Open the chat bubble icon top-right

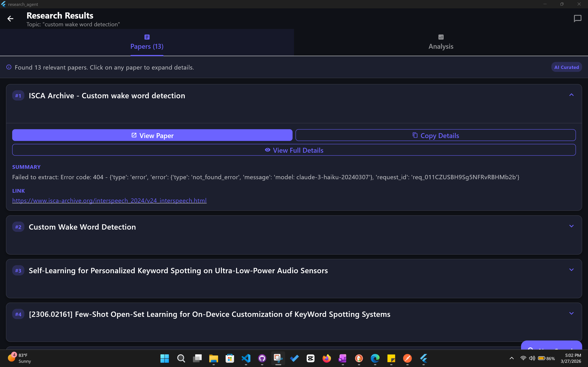coord(577,19)
